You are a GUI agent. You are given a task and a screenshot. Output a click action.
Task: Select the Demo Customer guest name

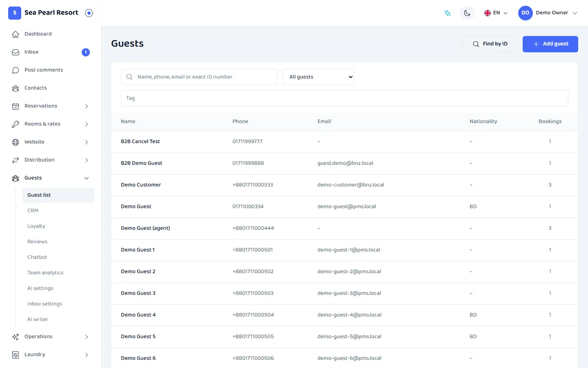click(141, 185)
